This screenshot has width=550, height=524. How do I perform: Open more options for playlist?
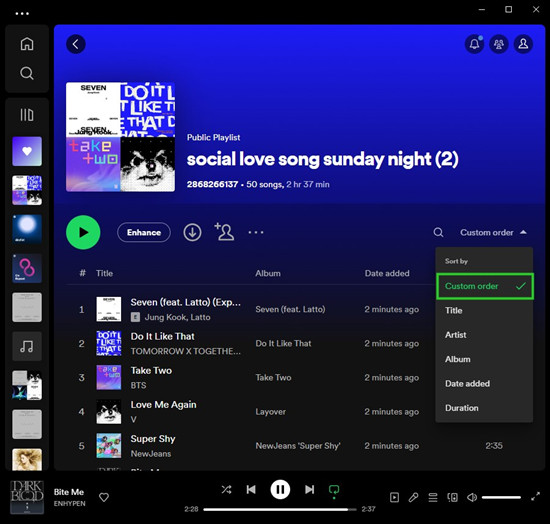[x=256, y=232]
